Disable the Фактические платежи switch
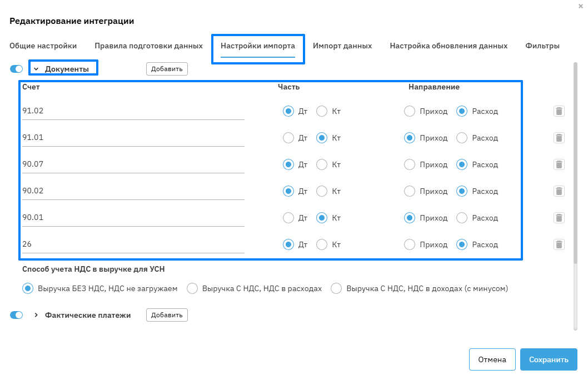588x375 pixels. (x=17, y=315)
